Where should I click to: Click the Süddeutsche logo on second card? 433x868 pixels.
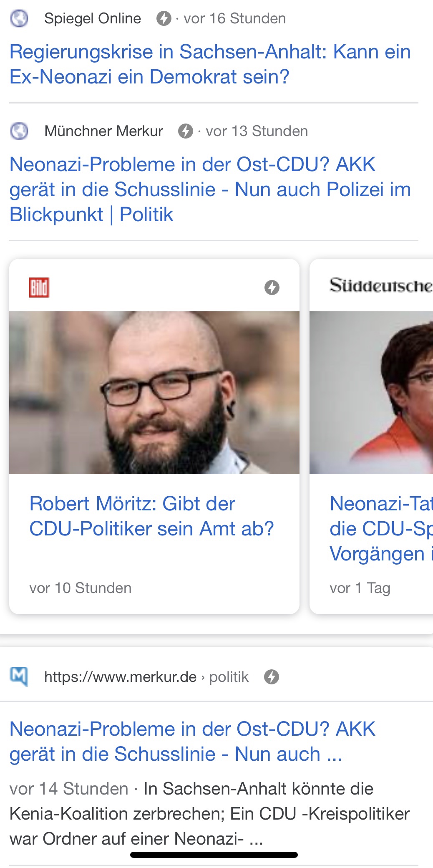point(380,286)
